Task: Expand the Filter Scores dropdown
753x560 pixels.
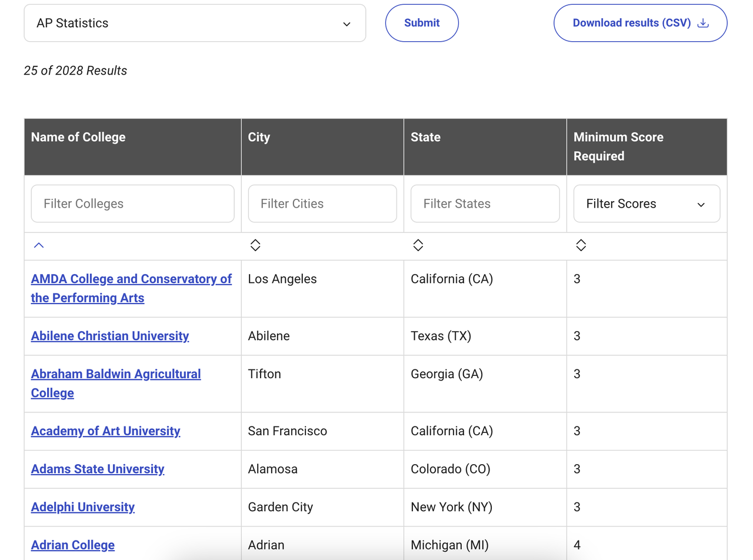Action: pyautogui.click(x=646, y=204)
